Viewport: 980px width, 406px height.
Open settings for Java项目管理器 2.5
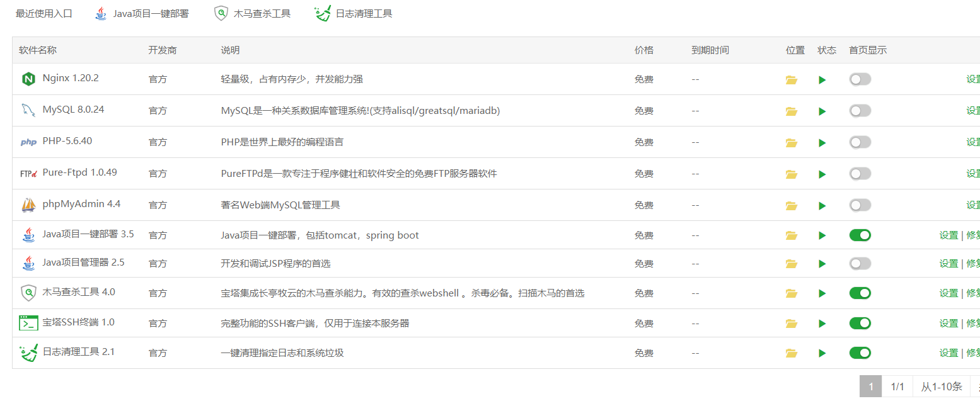click(948, 264)
